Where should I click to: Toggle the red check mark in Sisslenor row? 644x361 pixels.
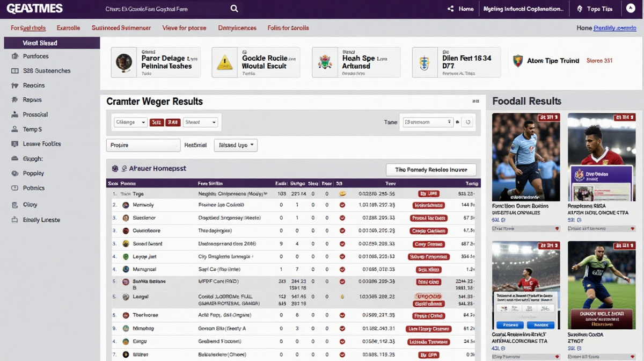tap(342, 218)
